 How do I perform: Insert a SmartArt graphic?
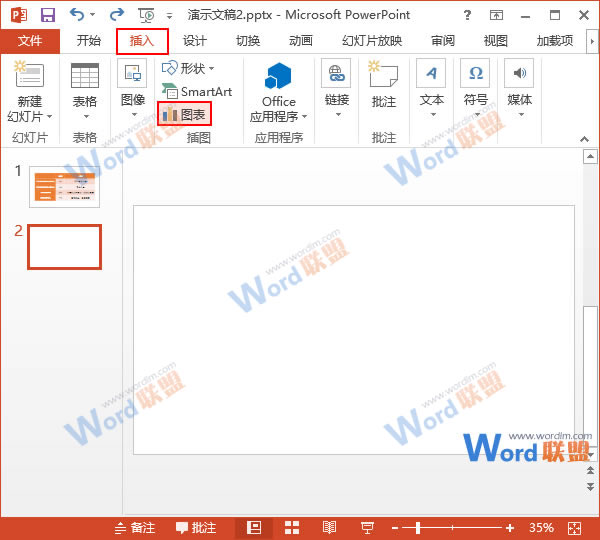click(197, 91)
